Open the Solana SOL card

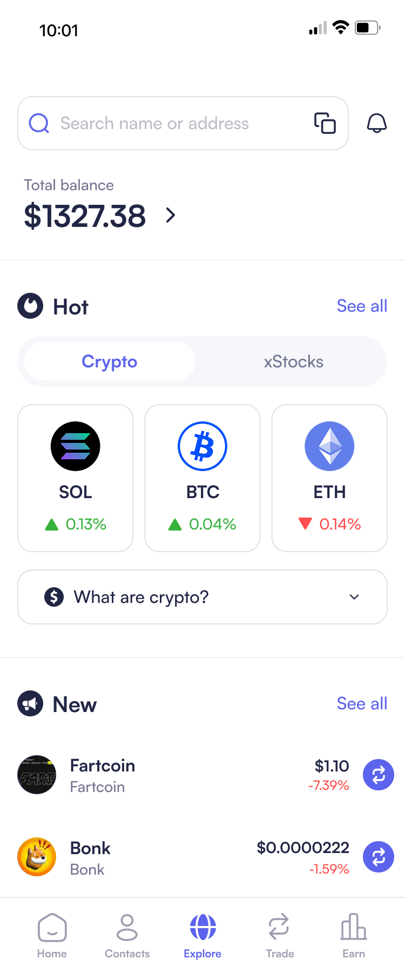point(76,478)
